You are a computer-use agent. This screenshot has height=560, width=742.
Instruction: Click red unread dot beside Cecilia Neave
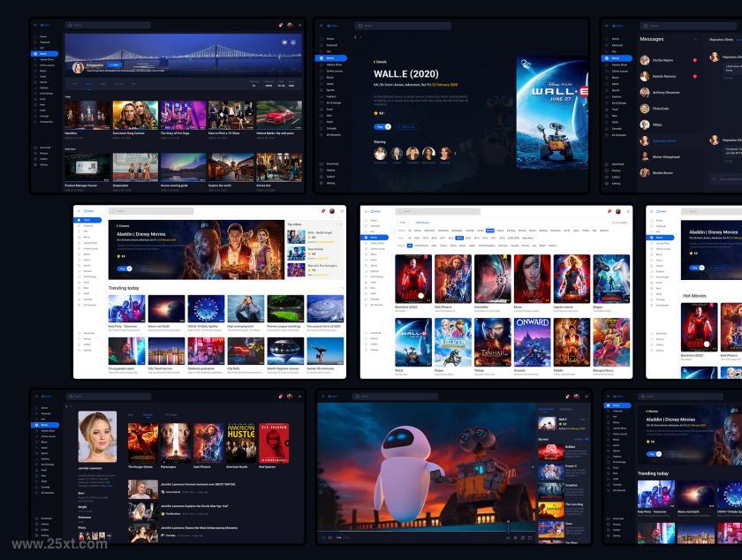(695, 60)
